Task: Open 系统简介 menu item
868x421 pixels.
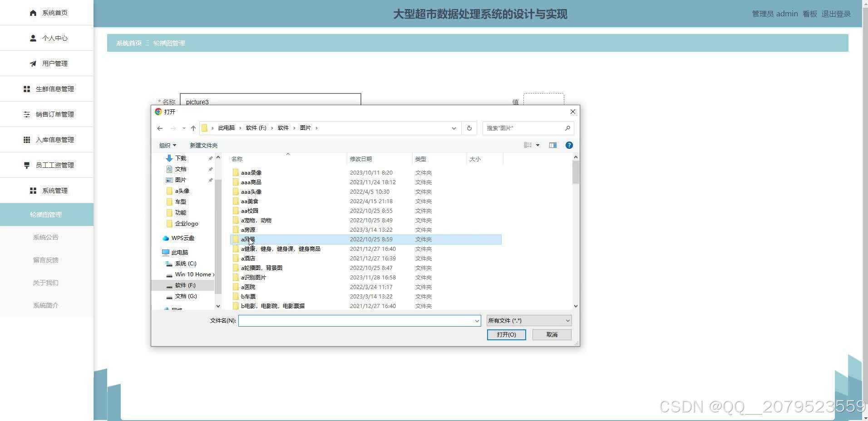Action: click(46, 305)
